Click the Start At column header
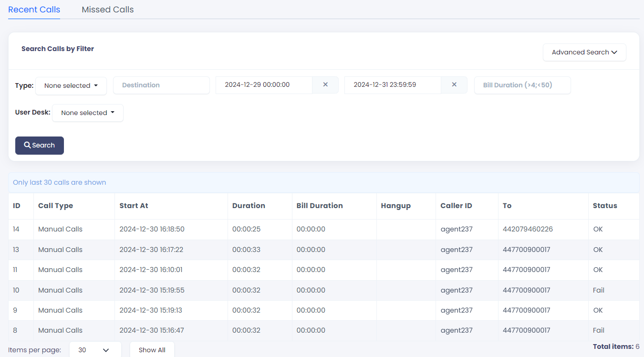This screenshot has width=644, height=357. [x=134, y=206]
